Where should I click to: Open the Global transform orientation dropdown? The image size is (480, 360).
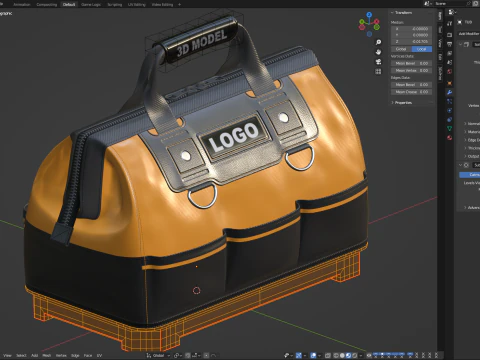[x=158, y=355]
